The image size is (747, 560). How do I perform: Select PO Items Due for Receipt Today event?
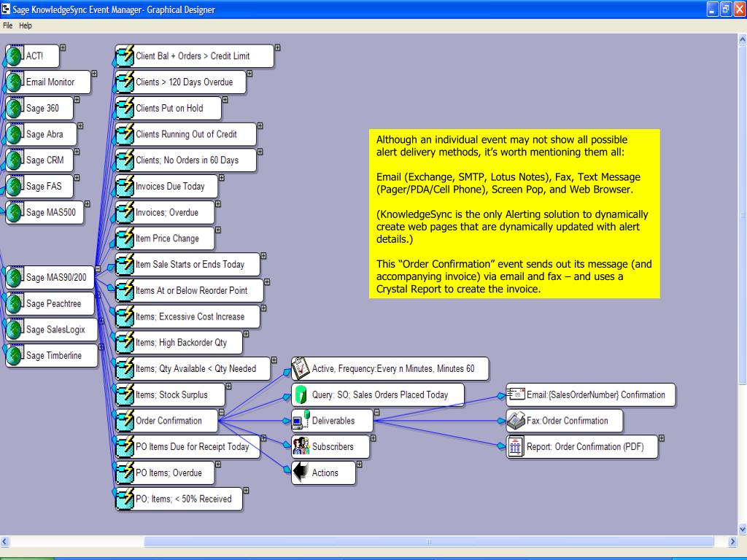(x=187, y=447)
